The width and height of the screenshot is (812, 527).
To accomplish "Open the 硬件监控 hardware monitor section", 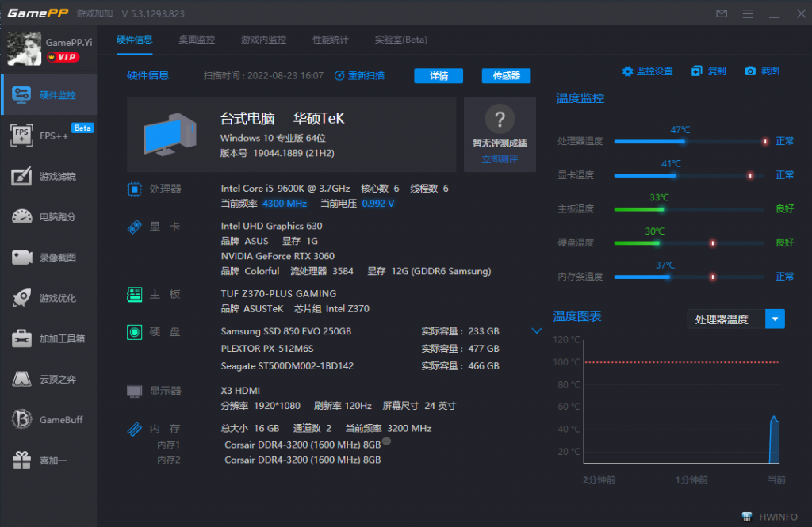I will click(x=49, y=95).
